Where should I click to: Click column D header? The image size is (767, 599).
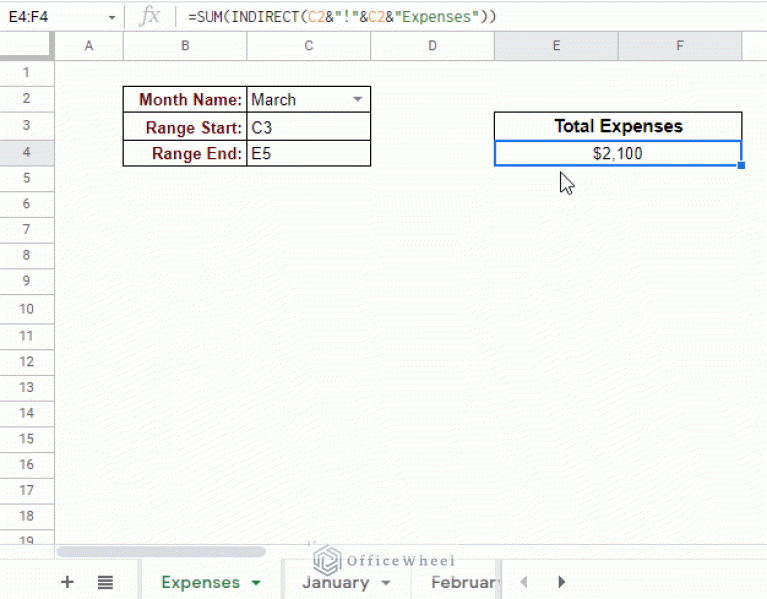(x=431, y=46)
